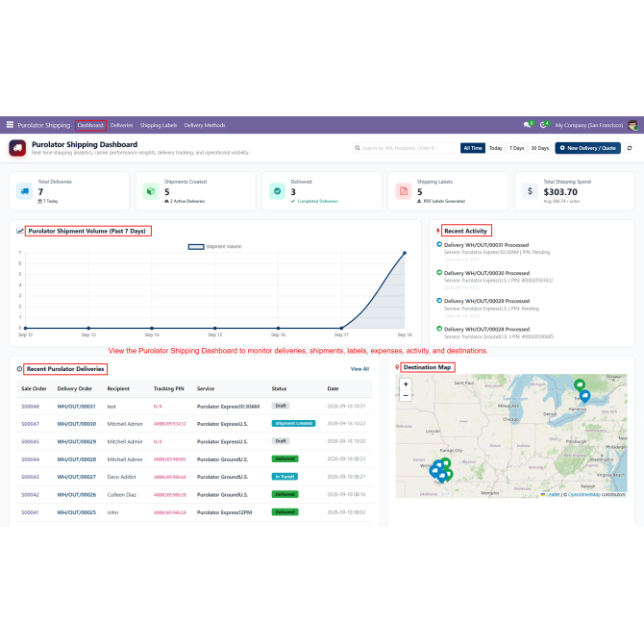Click the pin icon beside Destination Map title
Screen dimensions: 644x644
click(x=397, y=367)
